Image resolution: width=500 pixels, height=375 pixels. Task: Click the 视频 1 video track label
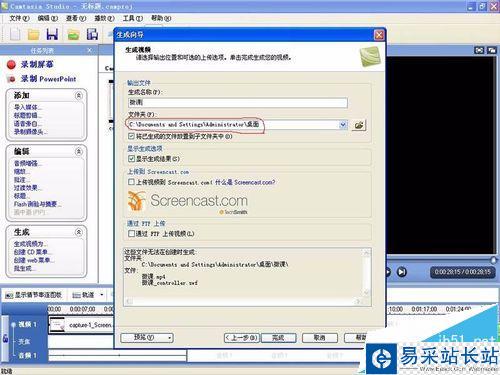[27, 324]
